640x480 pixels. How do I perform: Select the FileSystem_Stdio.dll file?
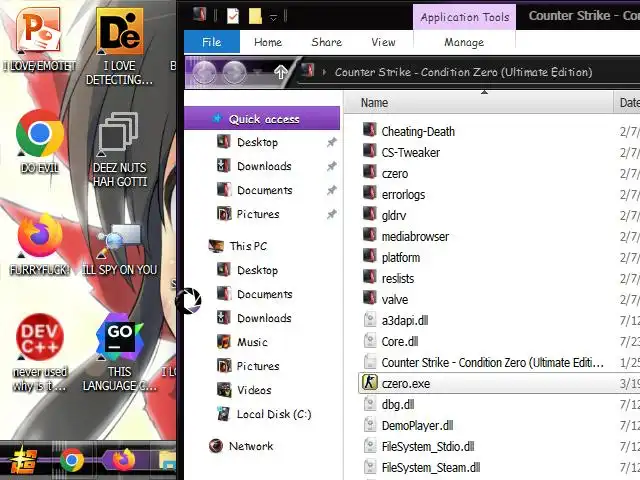tap(428, 447)
